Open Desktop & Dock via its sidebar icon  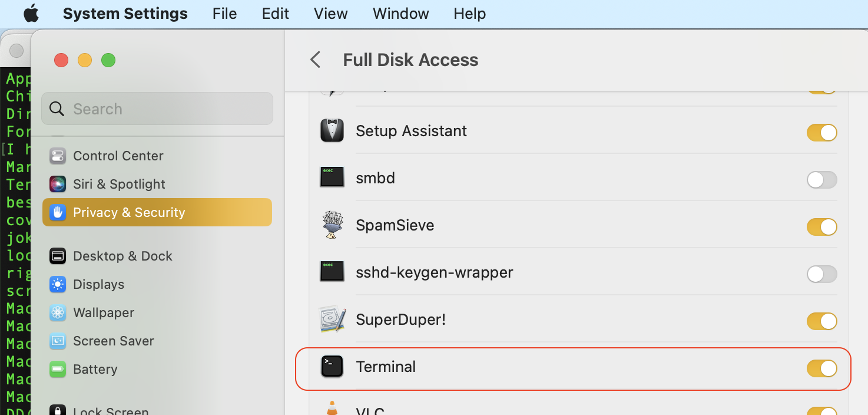pos(57,256)
